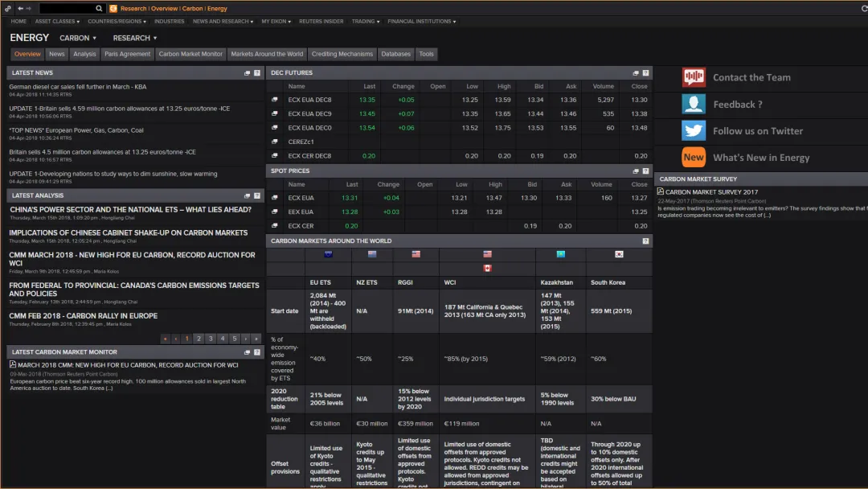Click the link icon in the top-left corner
Viewport: 868px width, 489px height.
point(8,8)
